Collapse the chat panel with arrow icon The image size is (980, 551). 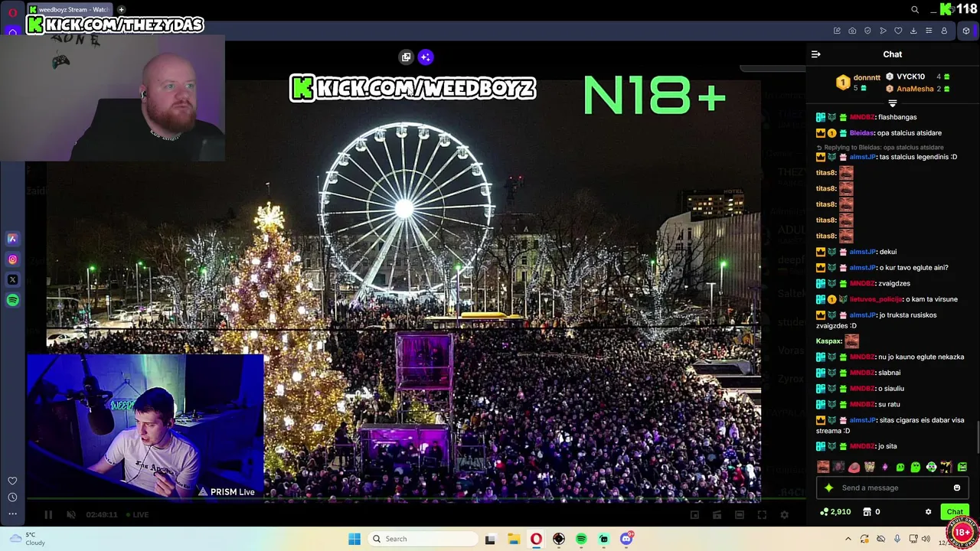click(815, 54)
